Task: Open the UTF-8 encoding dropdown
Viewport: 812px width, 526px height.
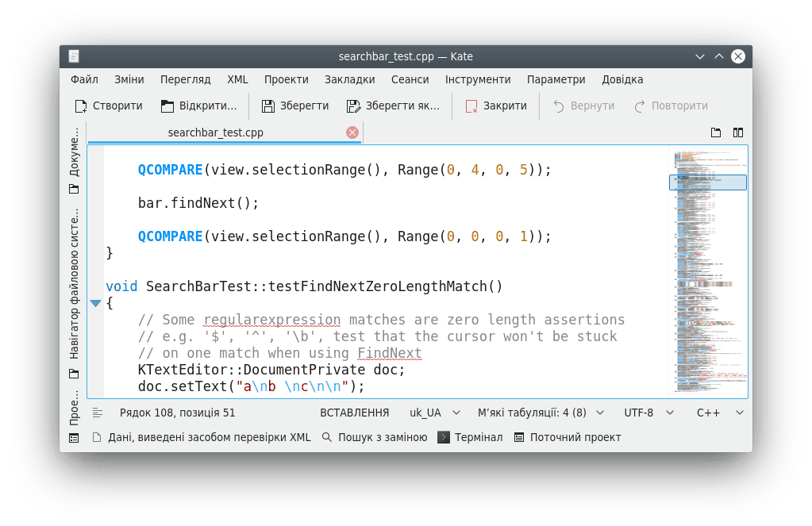Action: click(648, 413)
